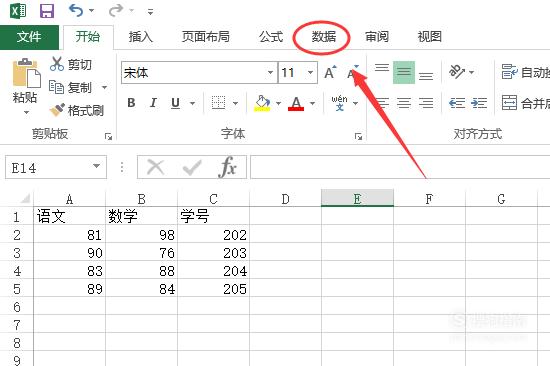This screenshot has height=366, width=550.
Task: Decrease indent icon
Action: tap(457, 103)
